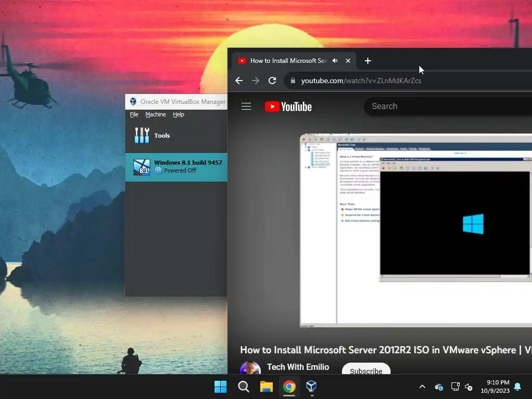Open the Help menu in VirtualBox Manager
532x399 pixels.
pyautogui.click(x=179, y=114)
